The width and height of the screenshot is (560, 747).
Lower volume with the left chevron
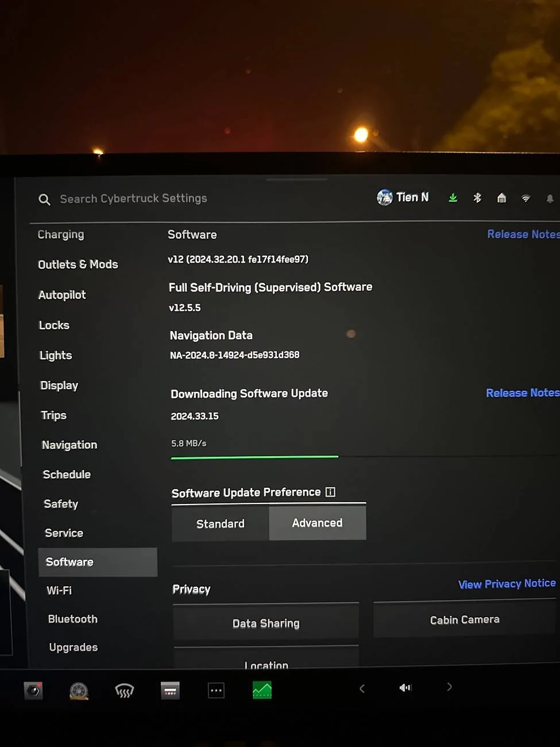coord(362,688)
